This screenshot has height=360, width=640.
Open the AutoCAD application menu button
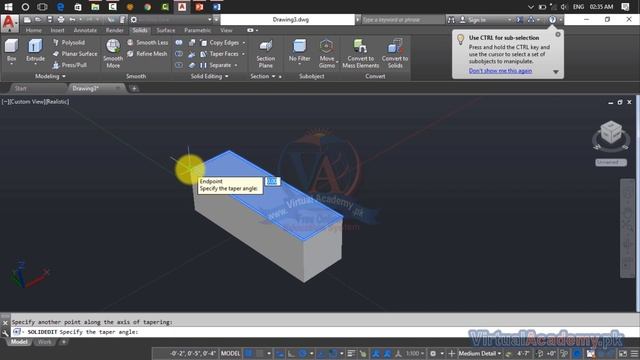pos(9,23)
